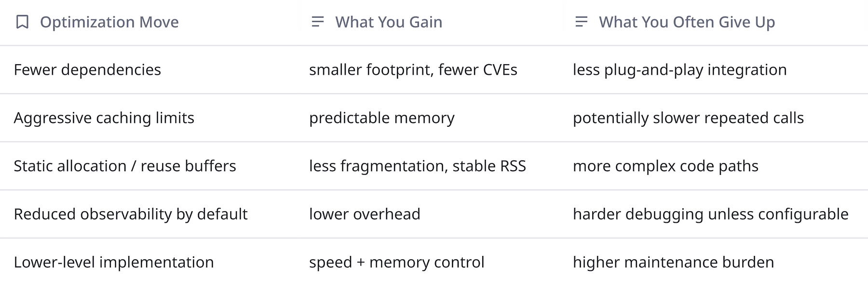Click the Aggressive caching limits cell
This screenshot has width=868, height=282.
pyautogui.click(x=104, y=118)
